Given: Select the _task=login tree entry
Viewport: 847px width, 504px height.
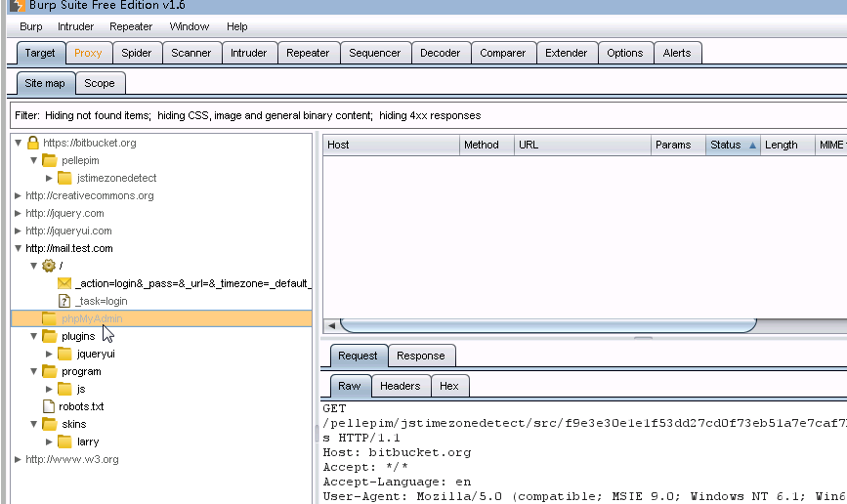Looking at the screenshot, I should click(101, 301).
